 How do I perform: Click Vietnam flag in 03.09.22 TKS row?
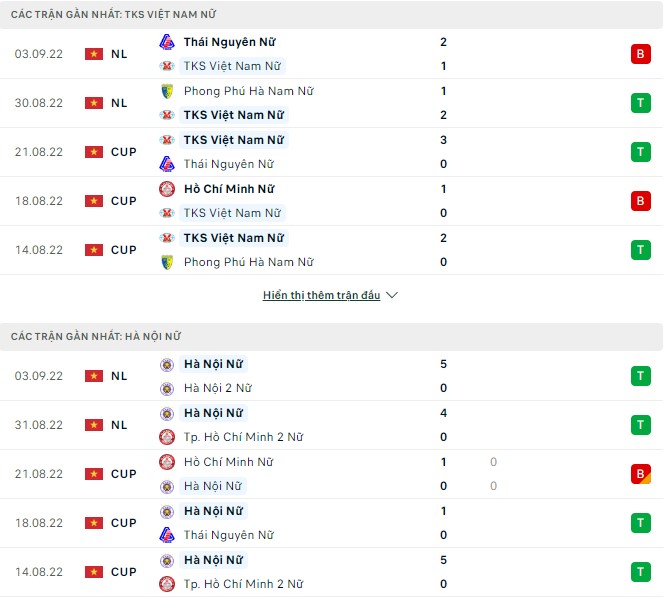click(x=94, y=54)
